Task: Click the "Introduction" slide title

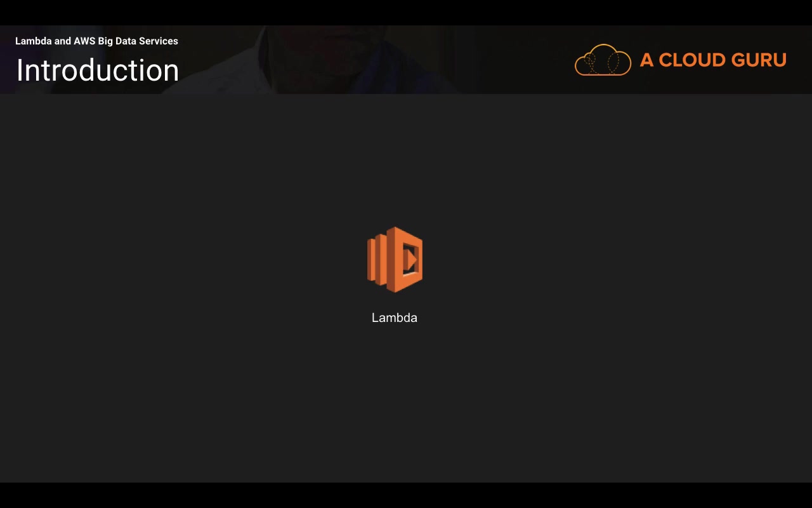Action: click(98, 70)
